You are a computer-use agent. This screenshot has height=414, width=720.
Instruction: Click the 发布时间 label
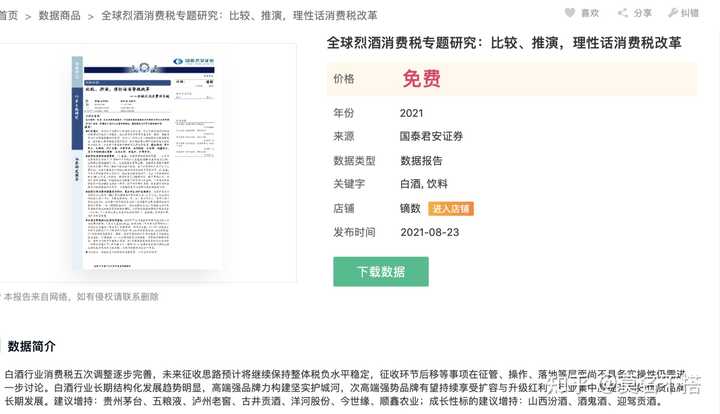[x=354, y=232]
